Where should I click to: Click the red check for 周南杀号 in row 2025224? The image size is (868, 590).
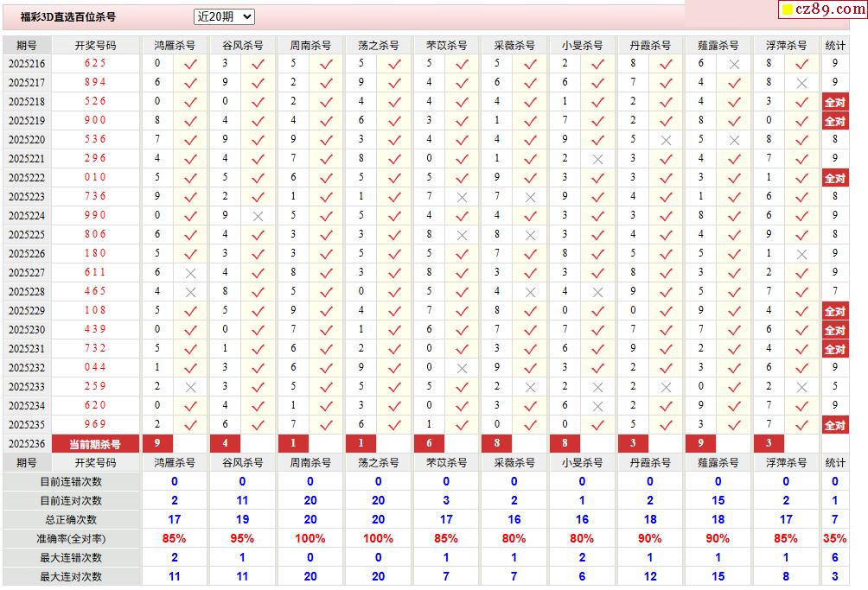pos(326,216)
